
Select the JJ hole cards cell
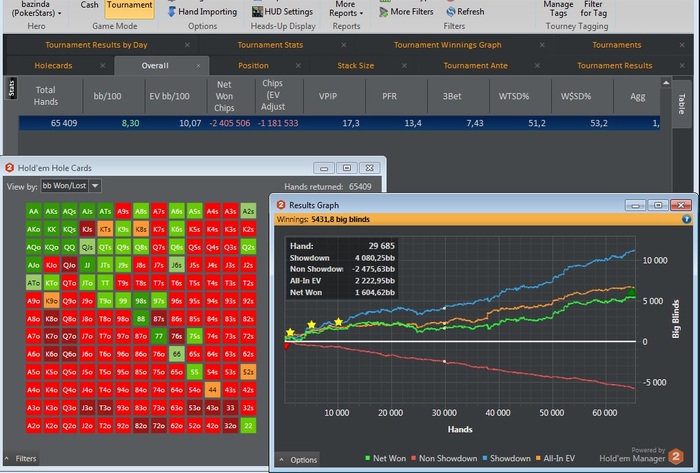pos(87,265)
